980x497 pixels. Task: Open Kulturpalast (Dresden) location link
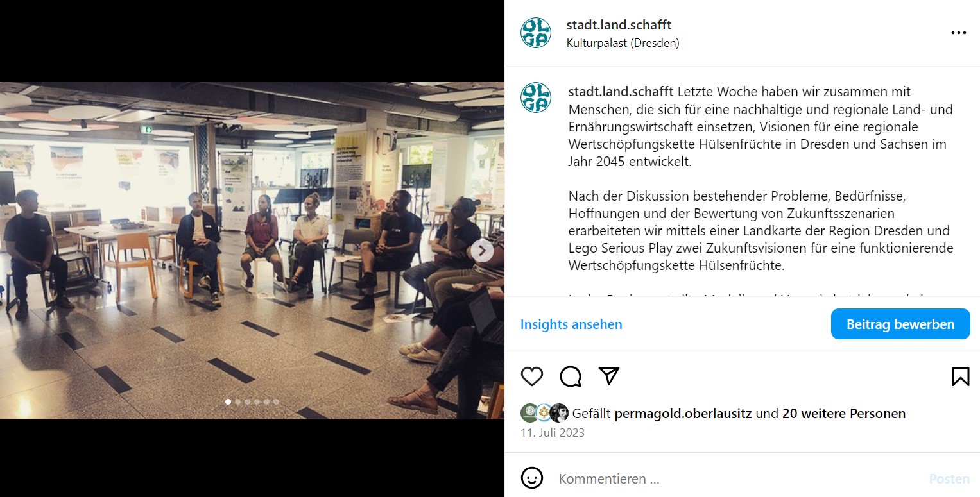pyautogui.click(x=623, y=43)
